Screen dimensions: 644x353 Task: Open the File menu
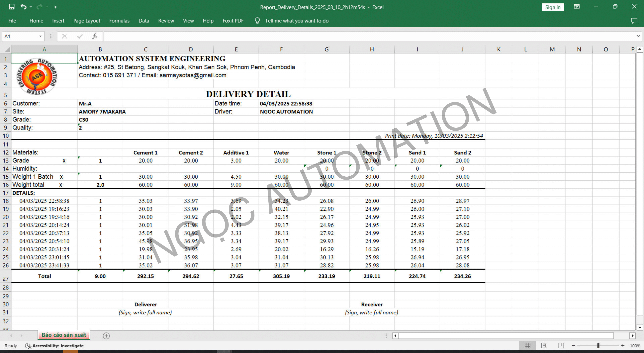(x=12, y=21)
